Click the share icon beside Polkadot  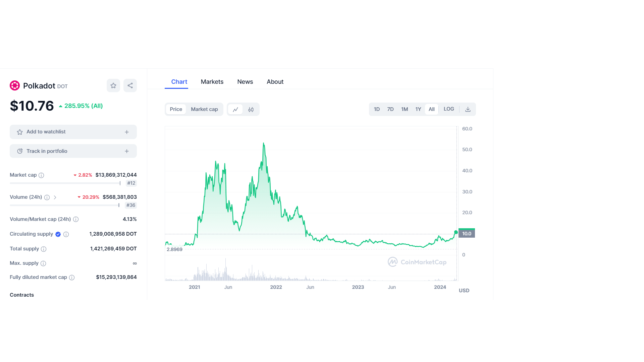click(x=130, y=85)
